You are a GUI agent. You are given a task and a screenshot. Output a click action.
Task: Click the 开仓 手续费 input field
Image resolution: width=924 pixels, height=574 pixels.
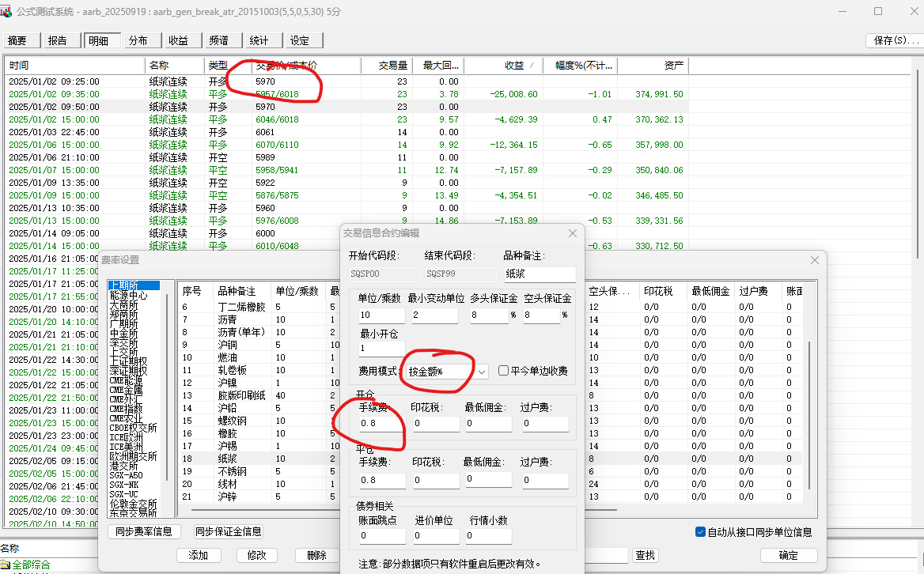380,424
